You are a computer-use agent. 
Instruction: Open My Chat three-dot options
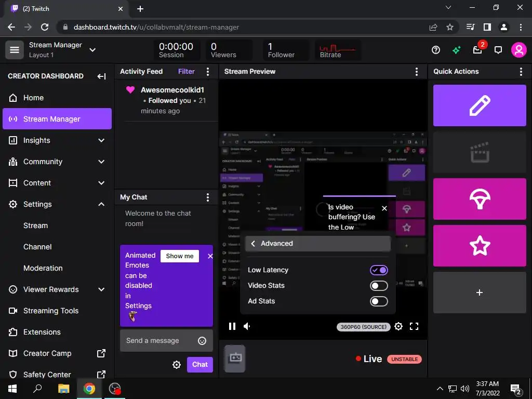(x=208, y=197)
